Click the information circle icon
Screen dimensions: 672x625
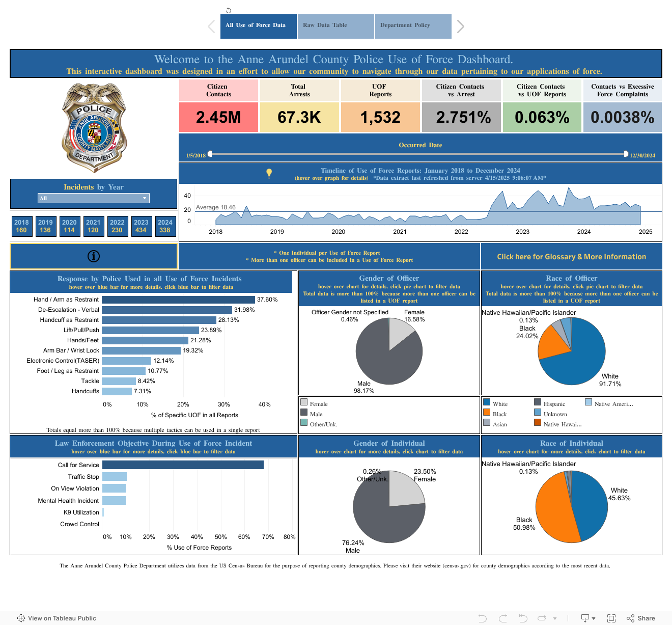[94, 256]
